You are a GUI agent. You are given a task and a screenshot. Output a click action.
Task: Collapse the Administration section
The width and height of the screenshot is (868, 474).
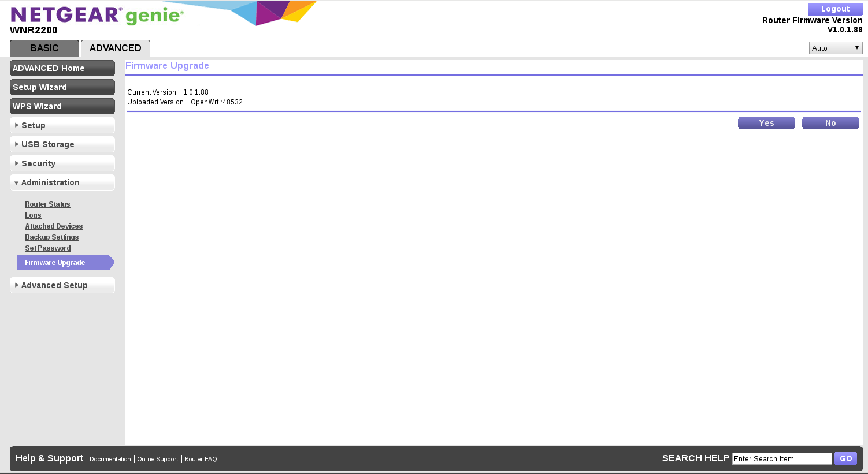point(62,182)
